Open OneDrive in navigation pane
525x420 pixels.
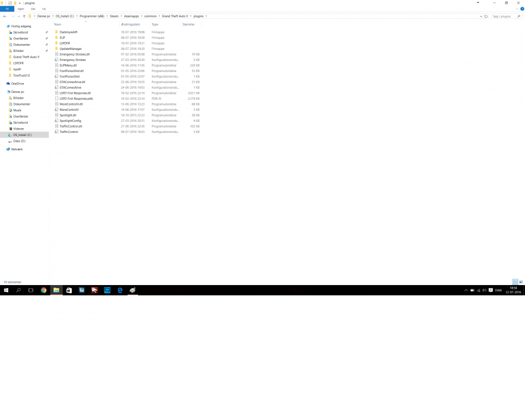tap(17, 83)
